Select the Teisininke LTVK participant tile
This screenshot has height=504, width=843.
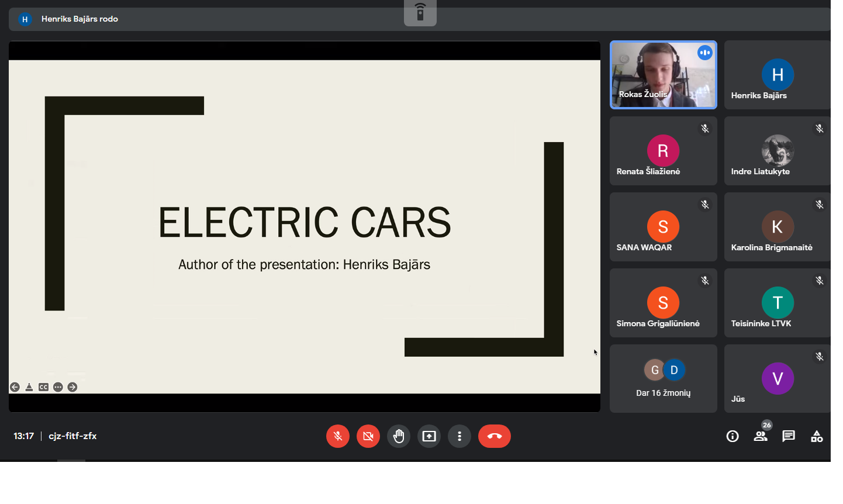(778, 303)
